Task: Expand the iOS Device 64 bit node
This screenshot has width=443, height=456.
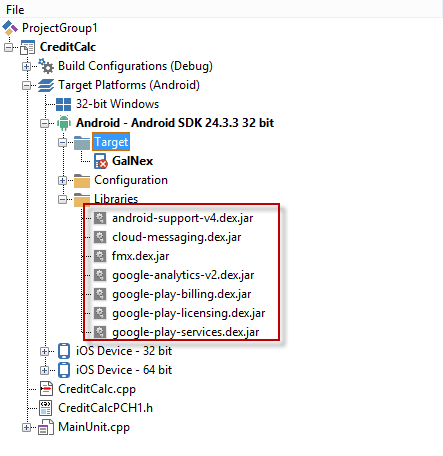Action: pyautogui.click(x=44, y=370)
